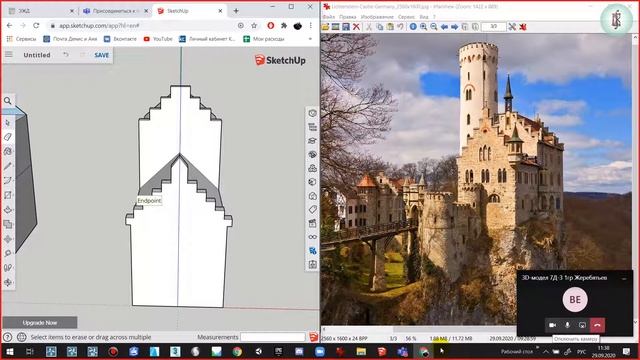Select the SketchUp Select arrow tool
Image resolution: width=640 pixels, height=360 pixels.
[8, 122]
